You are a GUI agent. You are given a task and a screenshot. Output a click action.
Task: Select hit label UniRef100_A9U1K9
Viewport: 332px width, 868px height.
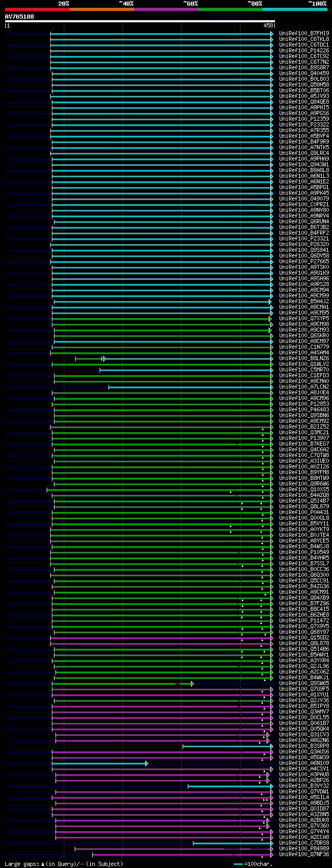pyautogui.click(x=304, y=273)
